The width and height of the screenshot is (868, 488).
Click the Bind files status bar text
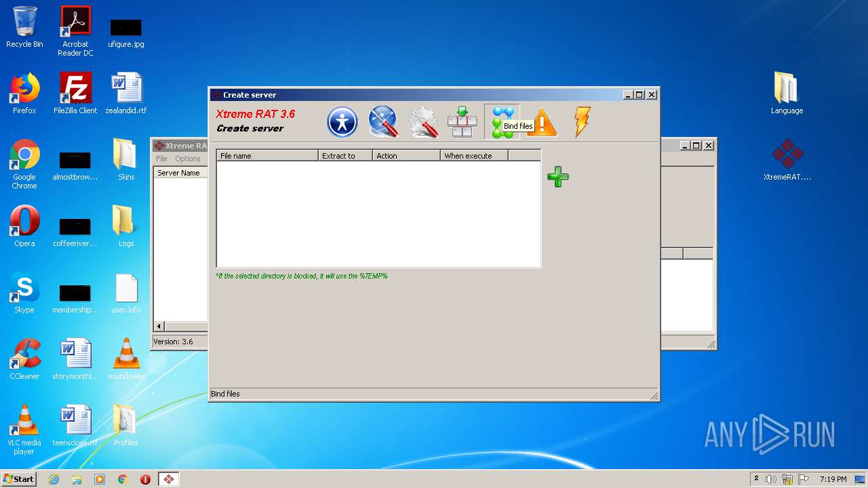225,394
